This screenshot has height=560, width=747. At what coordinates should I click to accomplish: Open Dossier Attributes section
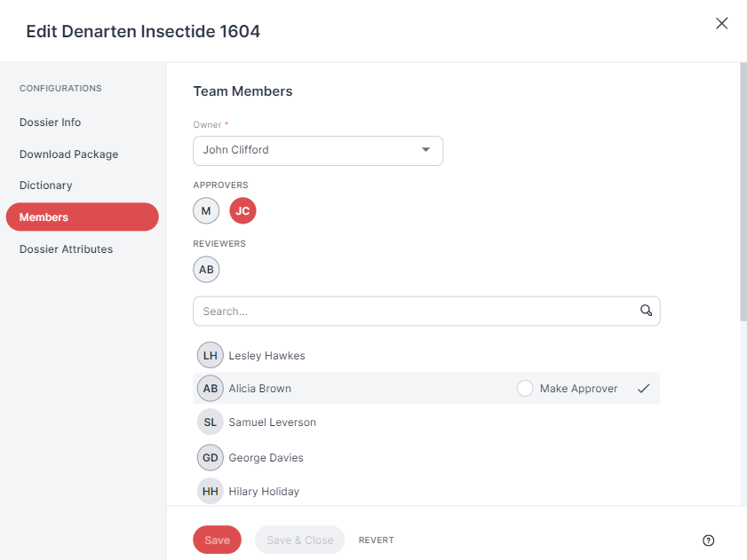[x=67, y=249]
